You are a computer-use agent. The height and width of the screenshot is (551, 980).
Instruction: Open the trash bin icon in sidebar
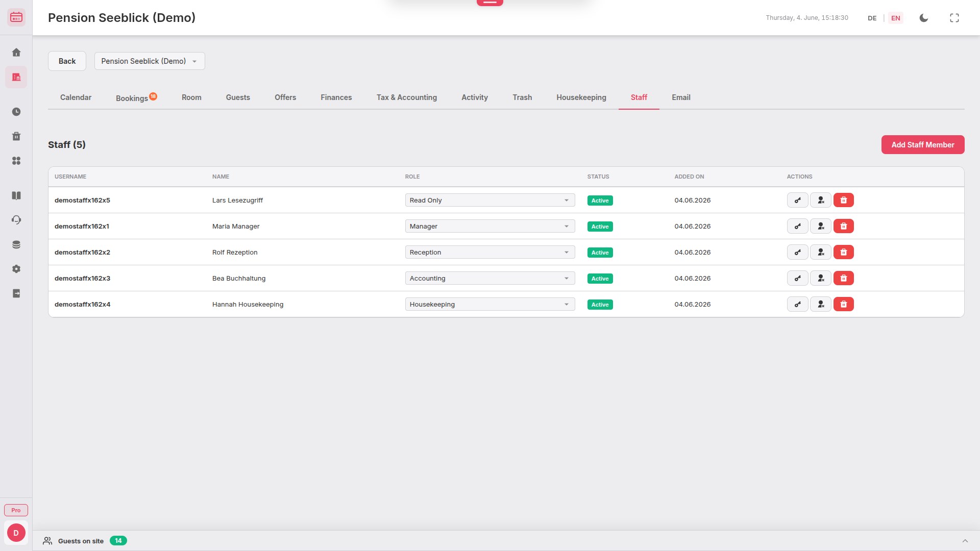coord(16,136)
